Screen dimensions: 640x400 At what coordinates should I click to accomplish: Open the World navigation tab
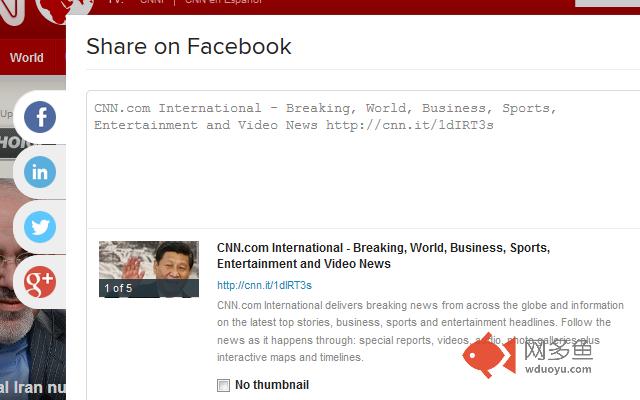click(x=27, y=57)
